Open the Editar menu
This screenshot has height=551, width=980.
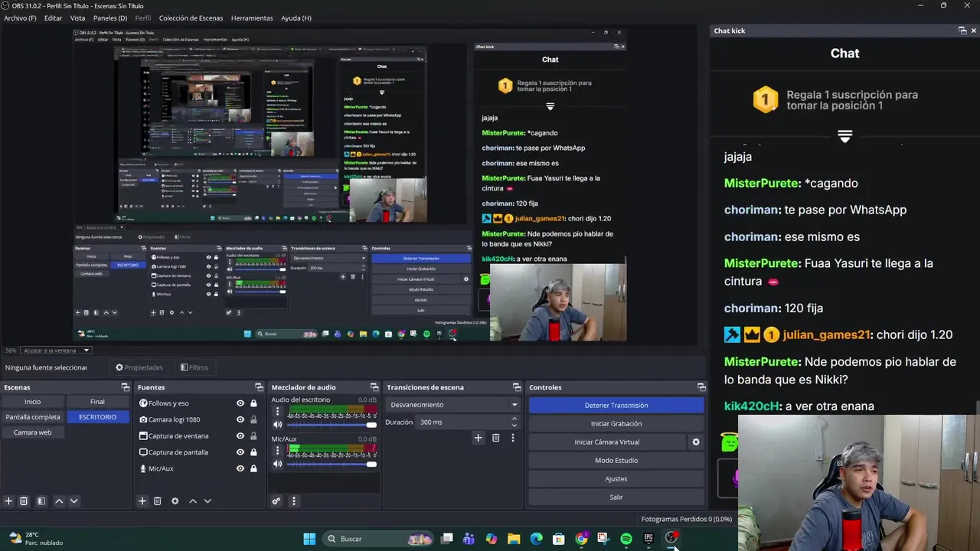pos(53,18)
